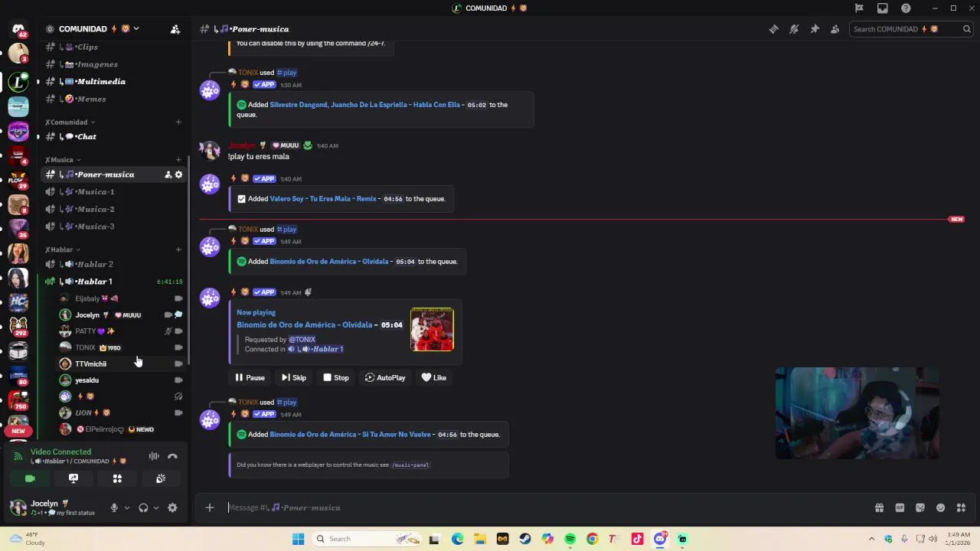Open Silvestre Dangond Habla Con Ella link

pyautogui.click(x=364, y=105)
